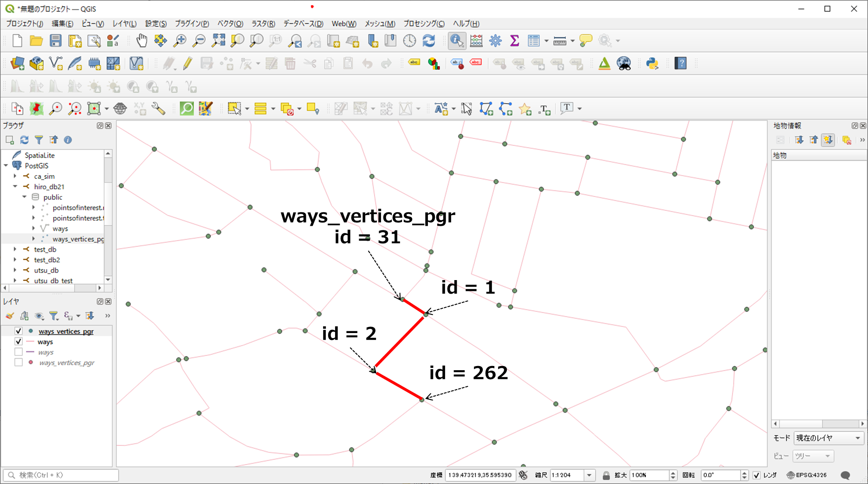The height and width of the screenshot is (484, 868).
Task: Enable the hidden italic ways layer
Action: coord(19,352)
